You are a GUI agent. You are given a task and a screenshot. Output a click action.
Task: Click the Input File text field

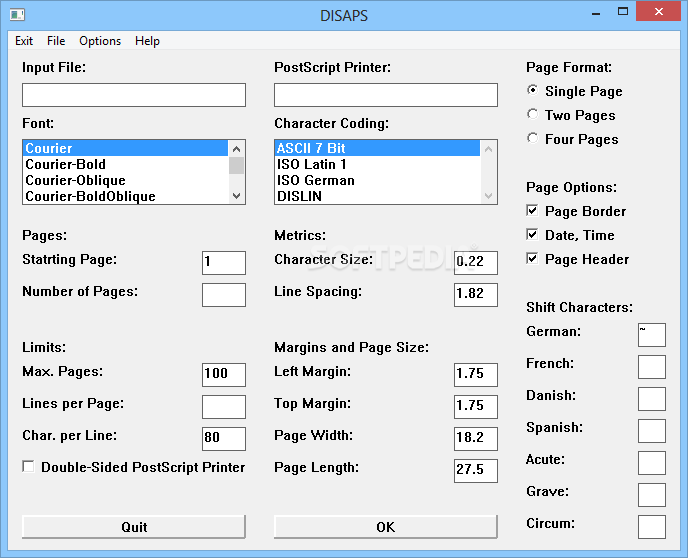pyautogui.click(x=134, y=95)
